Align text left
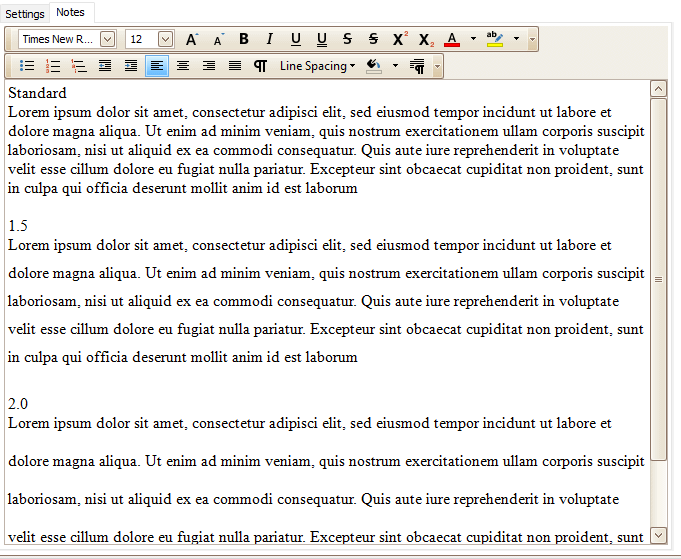The image size is (681, 559). point(157,66)
